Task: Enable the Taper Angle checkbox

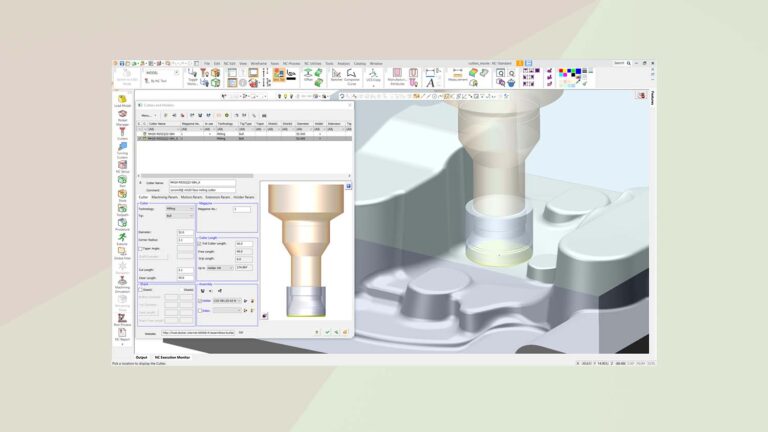Action: click(141, 249)
